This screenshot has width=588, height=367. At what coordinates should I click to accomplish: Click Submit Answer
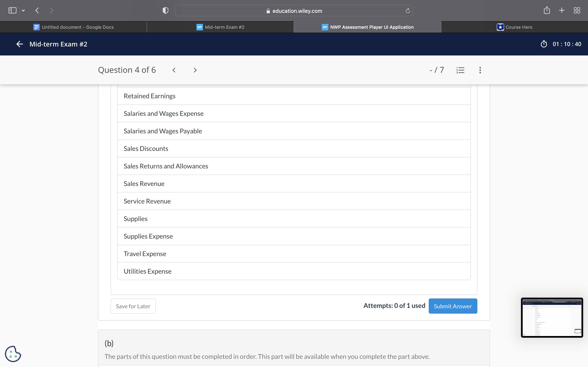tap(453, 306)
